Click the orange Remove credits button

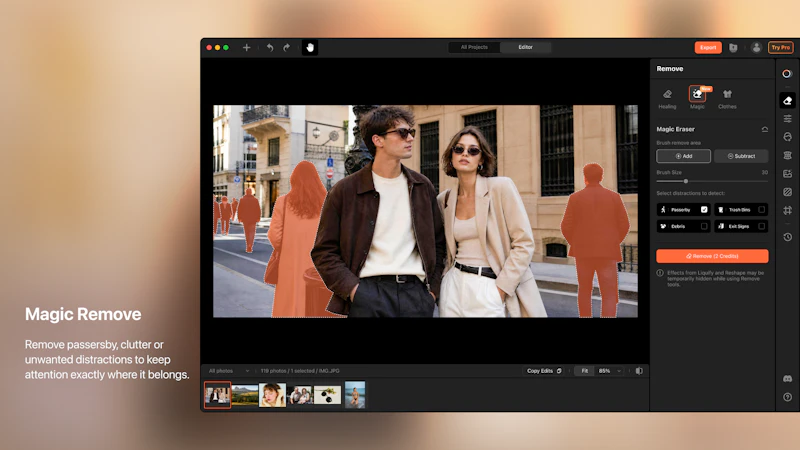(x=712, y=256)
